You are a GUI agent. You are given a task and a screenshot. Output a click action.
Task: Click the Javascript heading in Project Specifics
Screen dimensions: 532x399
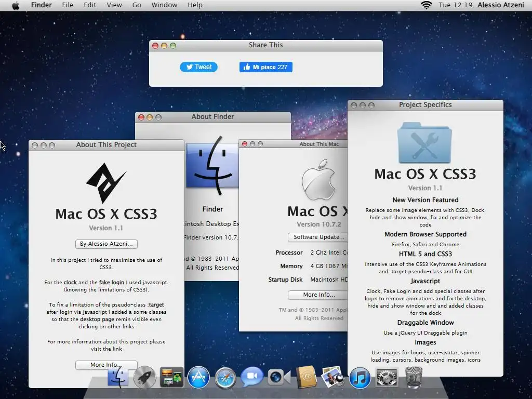click(x=425, y=281)
